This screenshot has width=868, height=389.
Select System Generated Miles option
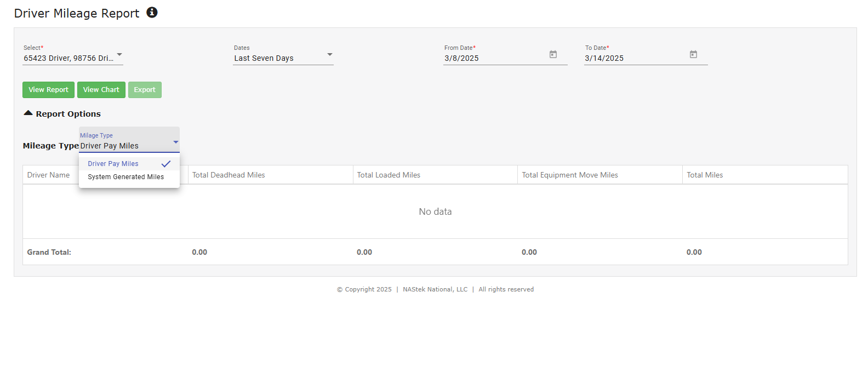tap(125, 177)
